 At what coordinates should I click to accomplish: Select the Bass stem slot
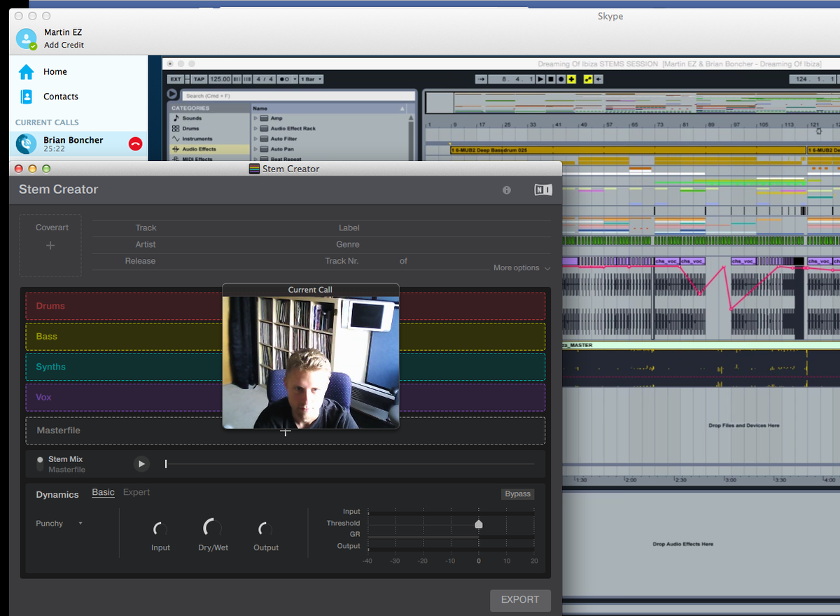click(x=286, y=337)
